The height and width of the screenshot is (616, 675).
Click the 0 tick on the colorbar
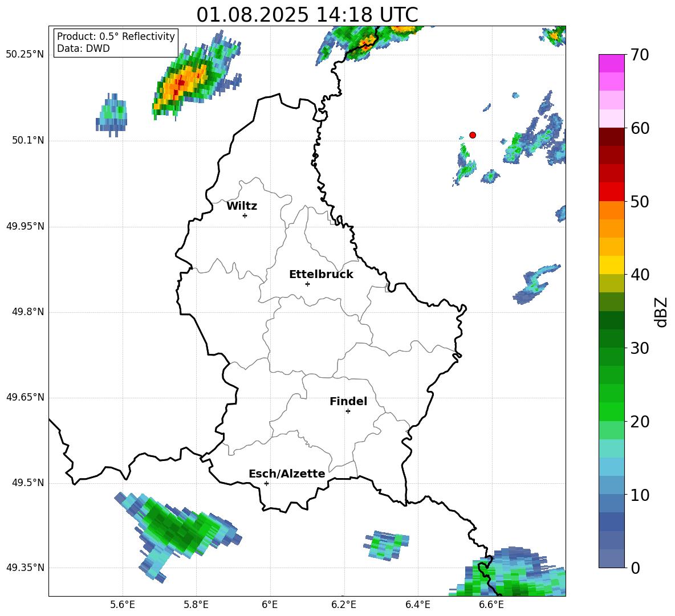[636, 568]
